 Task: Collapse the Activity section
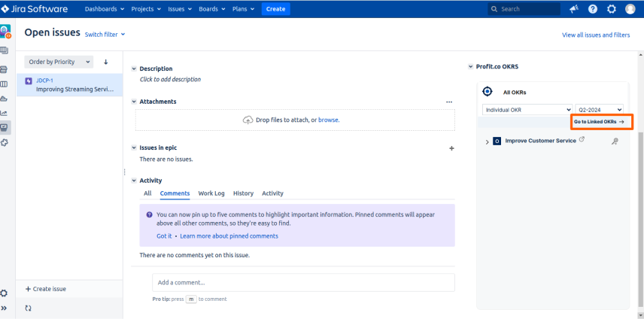click(x=134, y=181)
